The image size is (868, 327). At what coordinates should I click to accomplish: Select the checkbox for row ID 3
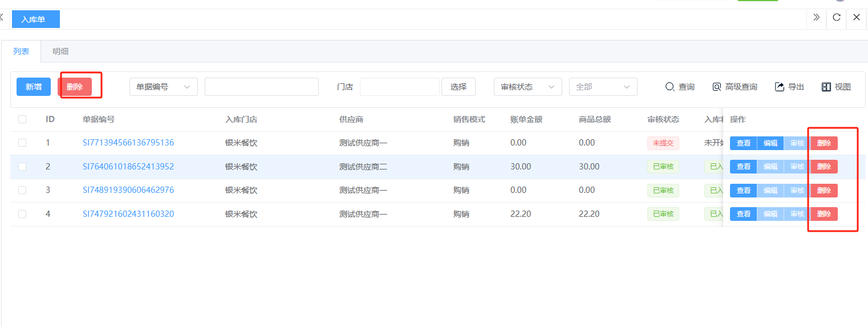click(22, 190)
